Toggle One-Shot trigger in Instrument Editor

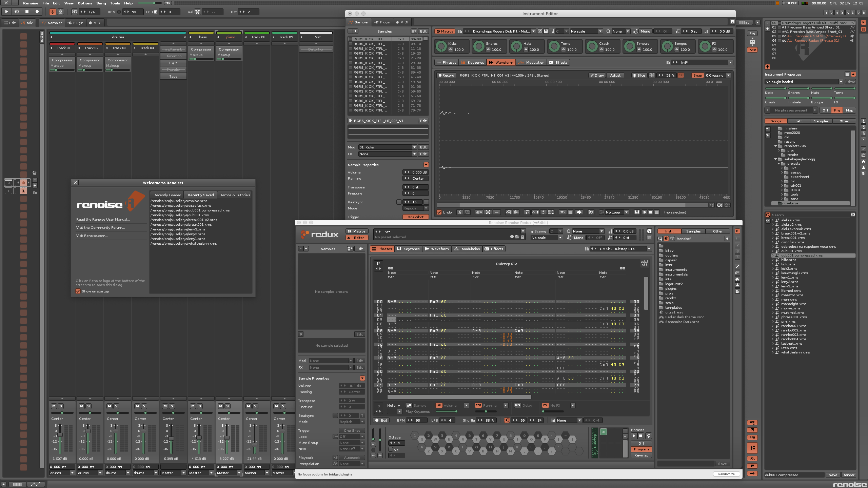coord(415,217)
